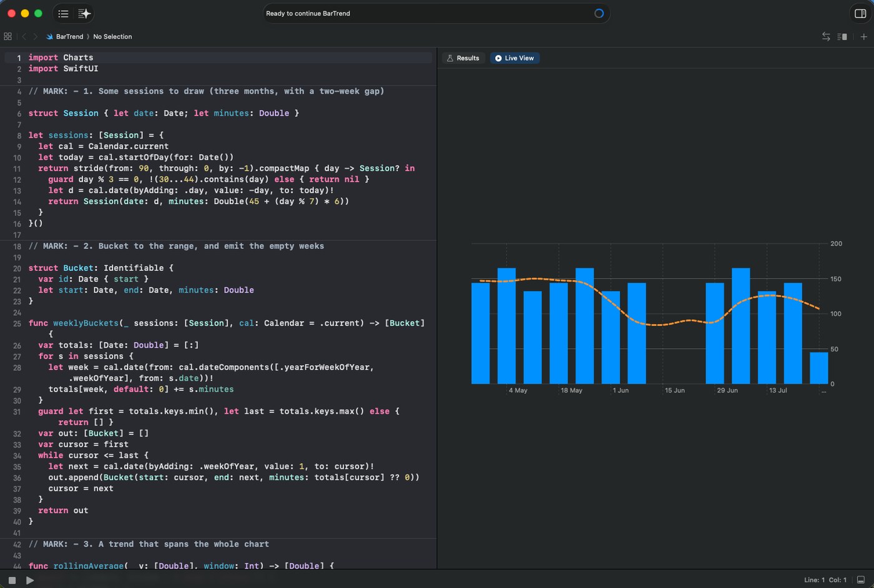874x588 pixels.
Task: Click the 'import SwiftUI' code line
Action: tap(63, 69)
